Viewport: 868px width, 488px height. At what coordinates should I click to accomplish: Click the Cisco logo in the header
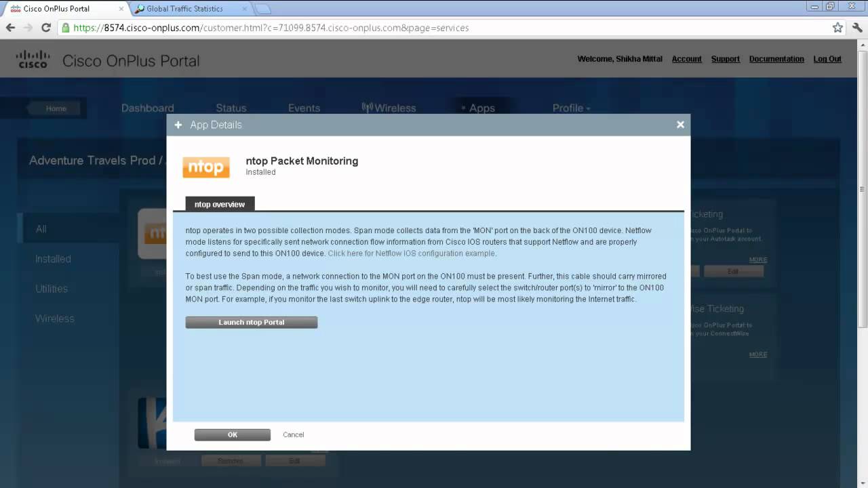(x=33, y=60)
